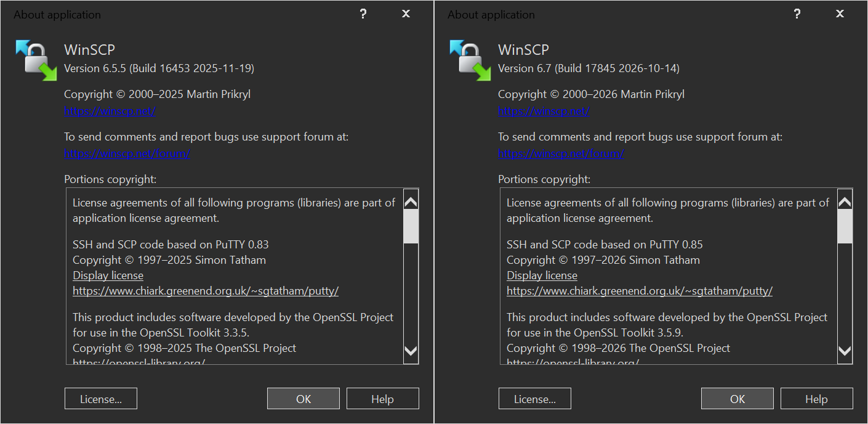Click "Copyright © 1997–2026 Simon Tatham" line

click(603, 260)
